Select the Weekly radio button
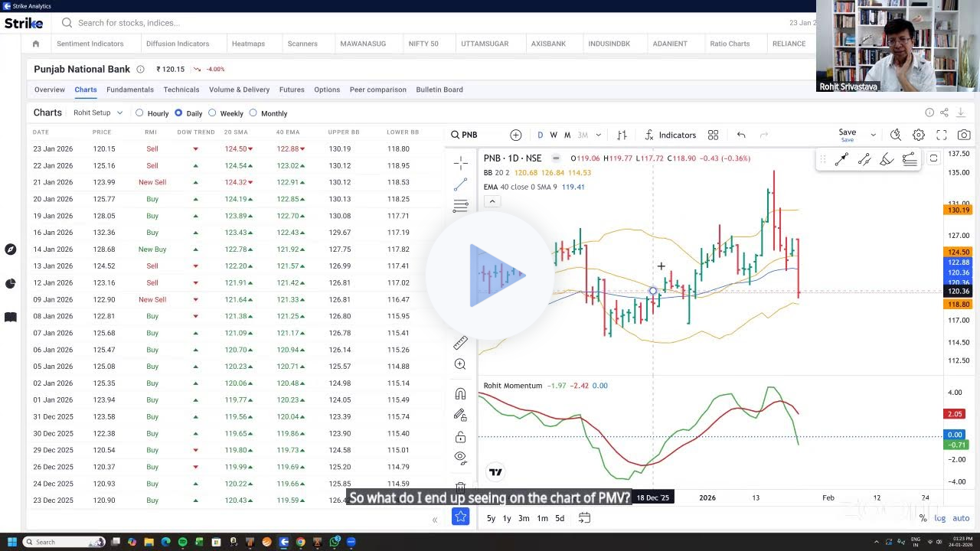The image size is (980, 551). pyautogui.click(x=213, y=112)
